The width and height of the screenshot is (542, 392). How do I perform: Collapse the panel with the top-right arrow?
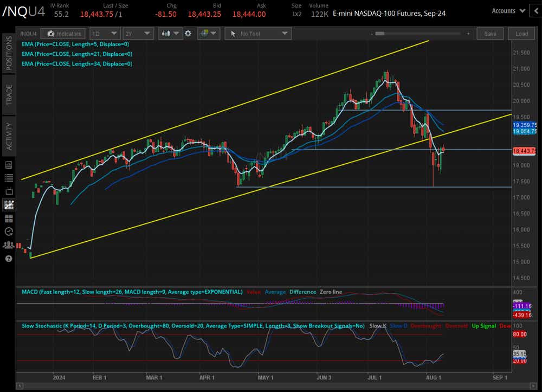click(536, 11)
